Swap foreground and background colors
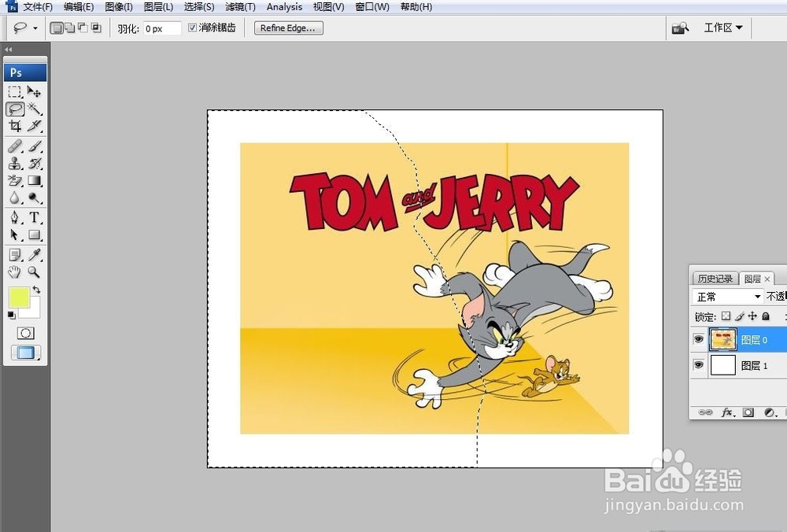787x532 pixels. 37,290
